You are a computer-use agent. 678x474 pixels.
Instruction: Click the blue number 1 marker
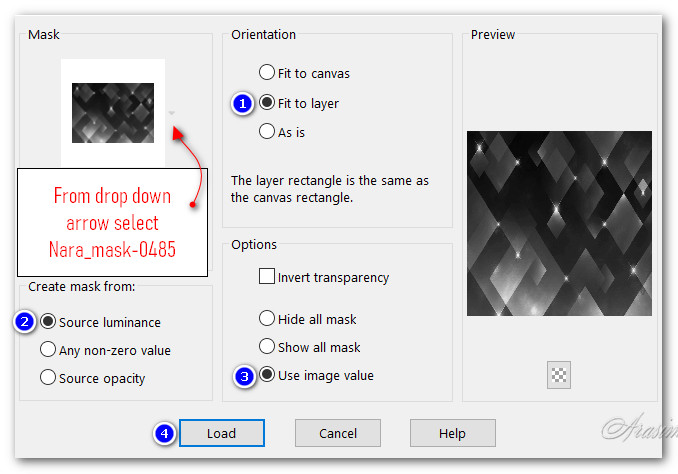coord(241,103)
